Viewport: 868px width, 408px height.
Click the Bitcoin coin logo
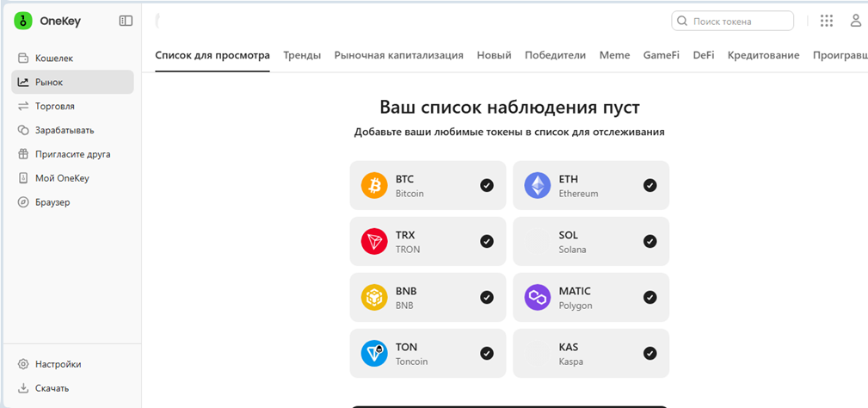374,186
